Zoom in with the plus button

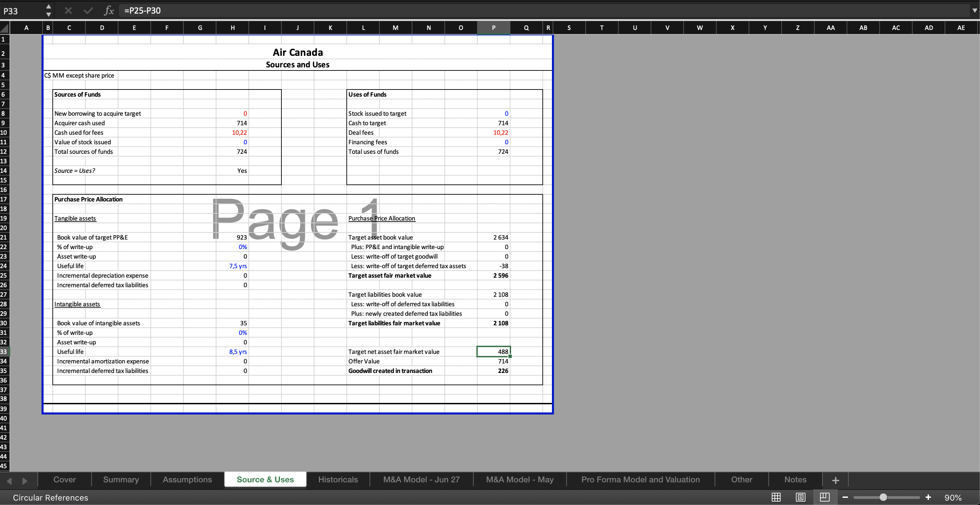[x=928, y=498]
